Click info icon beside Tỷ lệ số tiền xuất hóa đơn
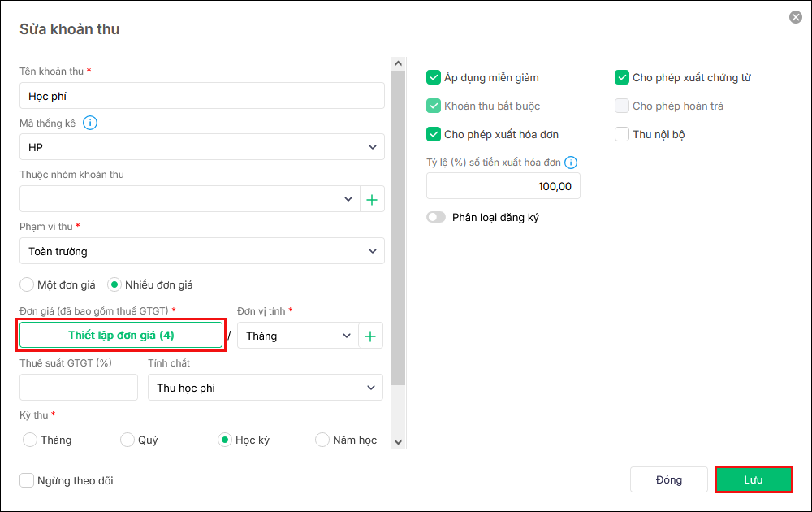The width and height of the screenshot is (812, 512). click(x=571, y=162)
